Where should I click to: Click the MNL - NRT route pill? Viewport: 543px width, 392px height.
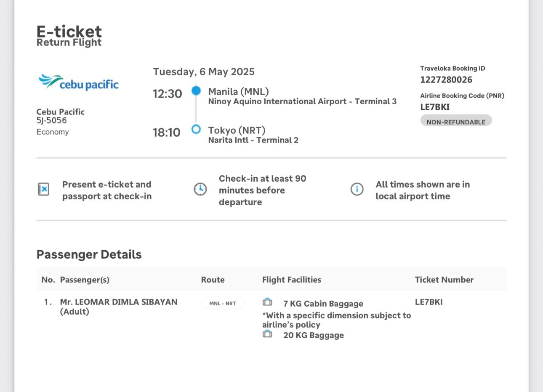[x=223, y=303]
